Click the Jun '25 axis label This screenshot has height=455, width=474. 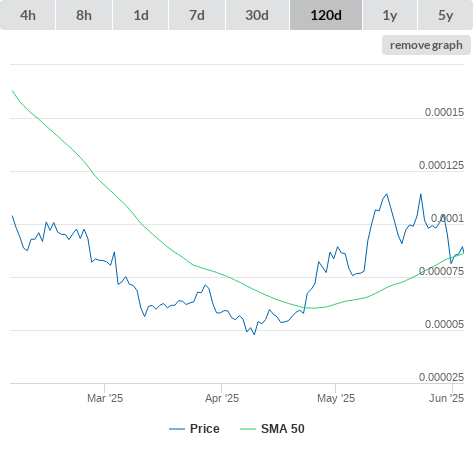(x=446, y=398)
